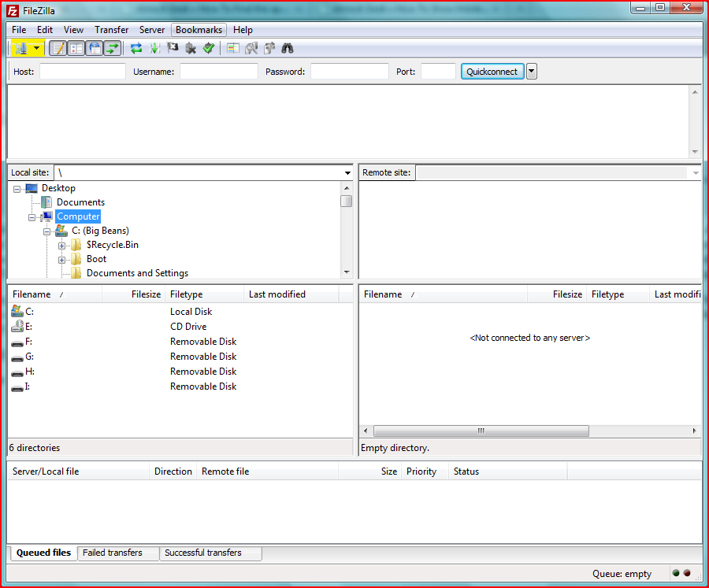Click the F: removable disk icon
Screen dimensions: 709x588
point(17,343)
